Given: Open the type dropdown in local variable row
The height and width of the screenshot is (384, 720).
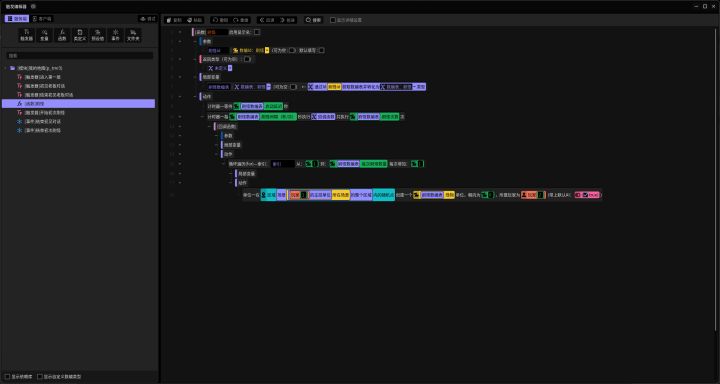Looking at the screenshot, I should coord(268,86).
